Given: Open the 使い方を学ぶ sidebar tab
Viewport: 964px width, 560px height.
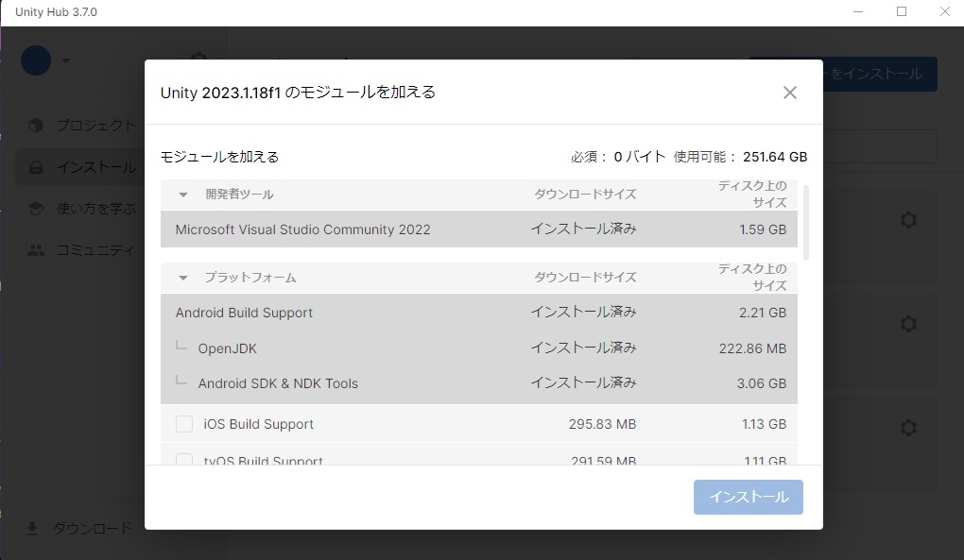Looking at the screenshot, I should tap(80, 209).
